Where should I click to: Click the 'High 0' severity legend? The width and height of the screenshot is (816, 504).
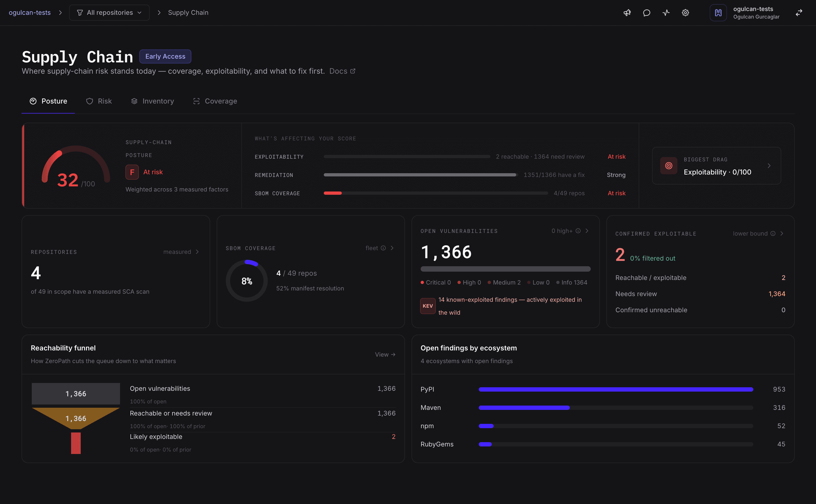[x=469, y=282]
